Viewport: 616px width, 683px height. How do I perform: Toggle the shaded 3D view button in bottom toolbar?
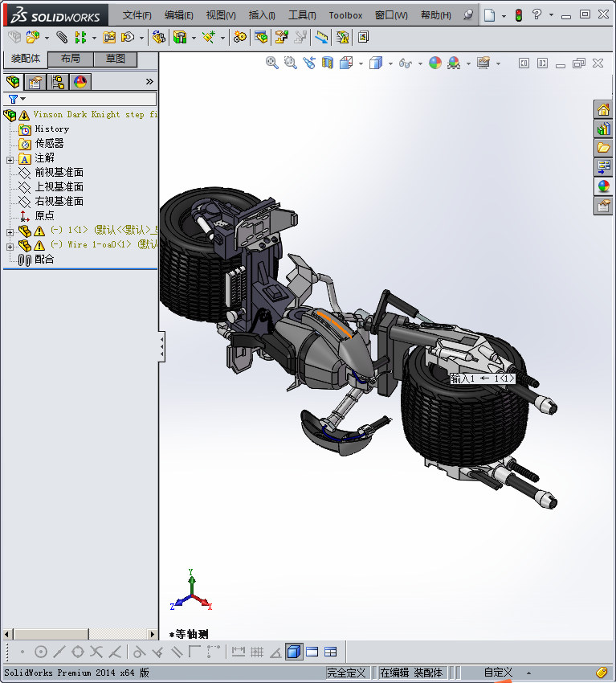(x=294, y=652)
